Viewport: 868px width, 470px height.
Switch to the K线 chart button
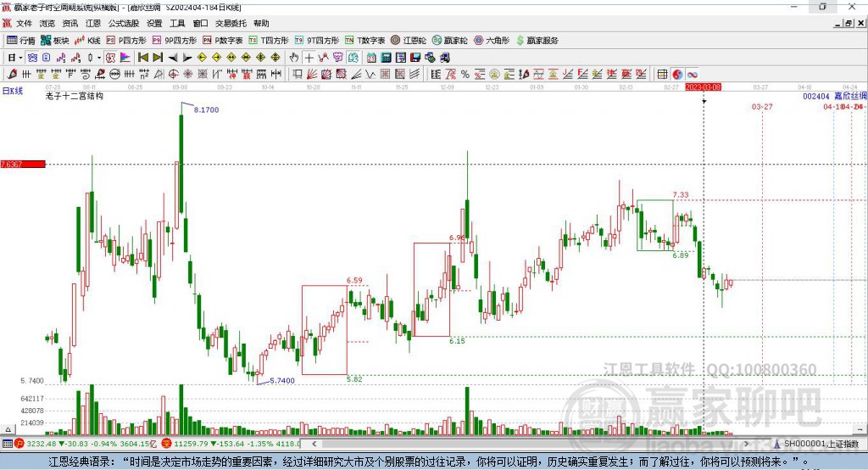coord(87,41)
